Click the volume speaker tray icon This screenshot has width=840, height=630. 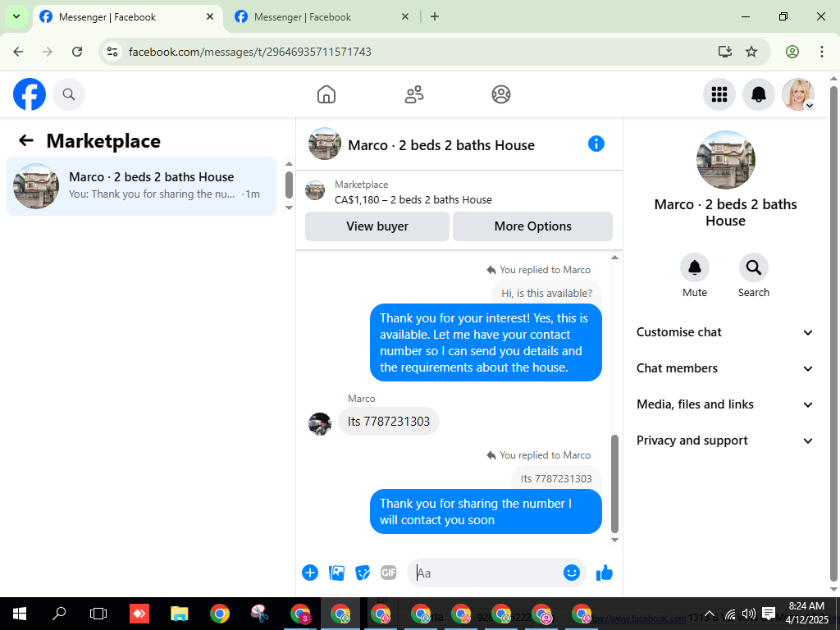tap(748, 614)
